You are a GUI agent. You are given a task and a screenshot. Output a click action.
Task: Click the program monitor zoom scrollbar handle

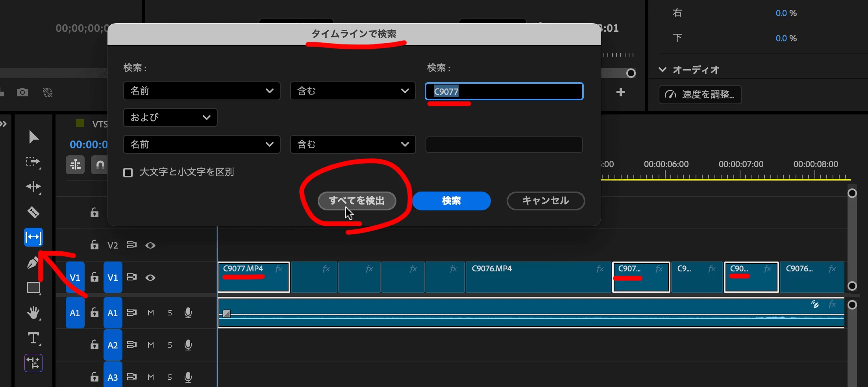point(631,73)
